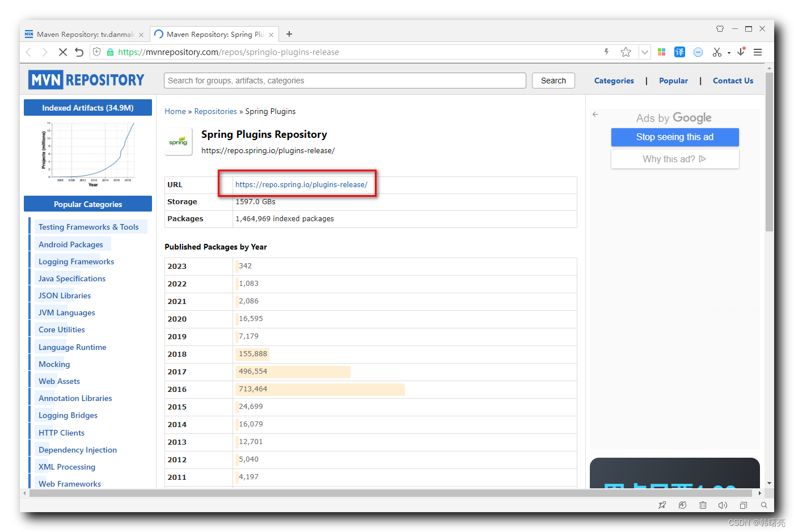Click the horizontal page scrollbar
Image resolution: width=794 pixels, height=532 pixels.
[x=391, y=493]
